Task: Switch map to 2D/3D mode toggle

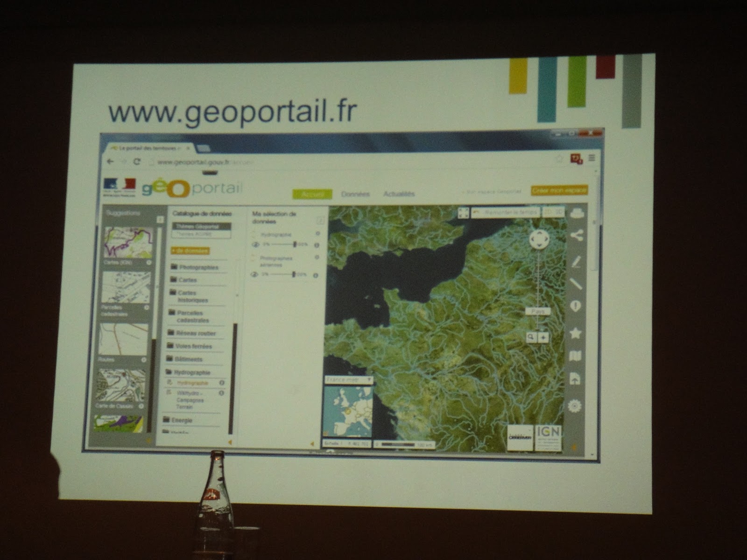Action: [553, 212]
